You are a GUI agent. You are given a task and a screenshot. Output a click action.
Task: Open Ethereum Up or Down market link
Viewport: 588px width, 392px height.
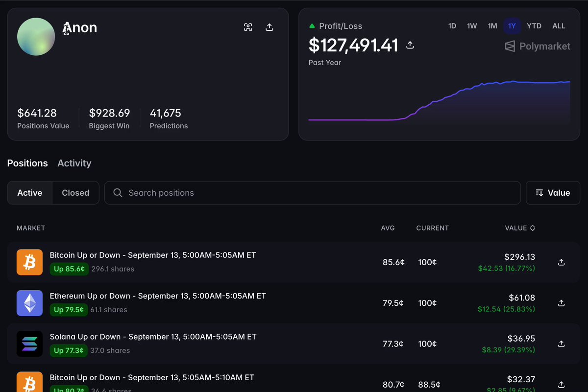158,296
